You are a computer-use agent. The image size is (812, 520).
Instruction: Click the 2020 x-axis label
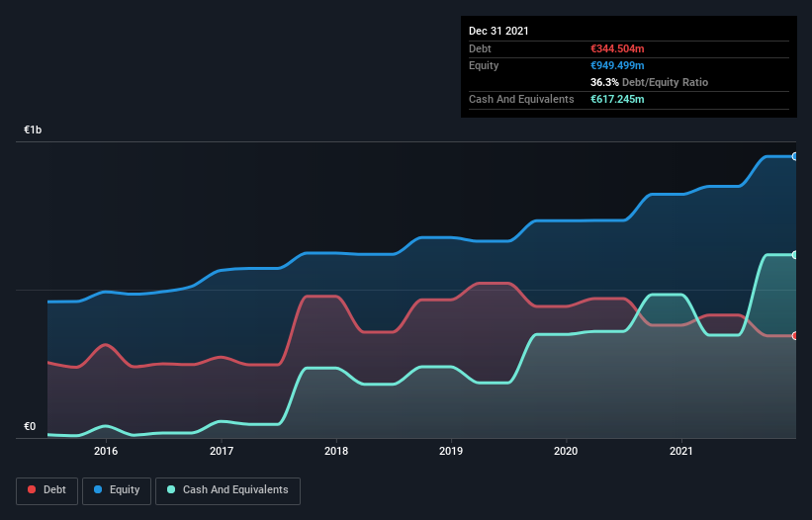coord(566,451)
